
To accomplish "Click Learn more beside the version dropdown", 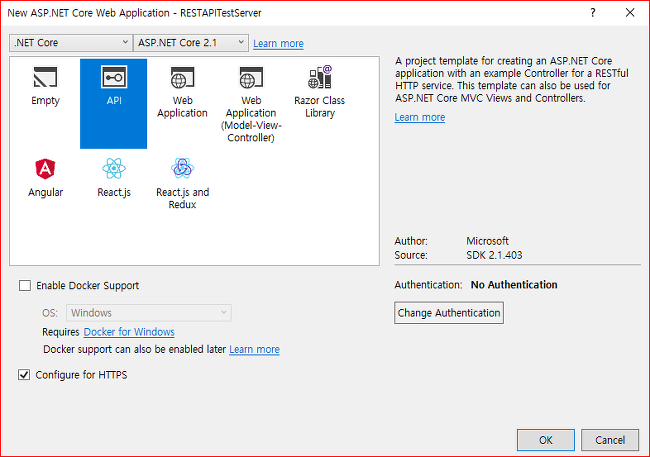I will (x=278, y=44).
